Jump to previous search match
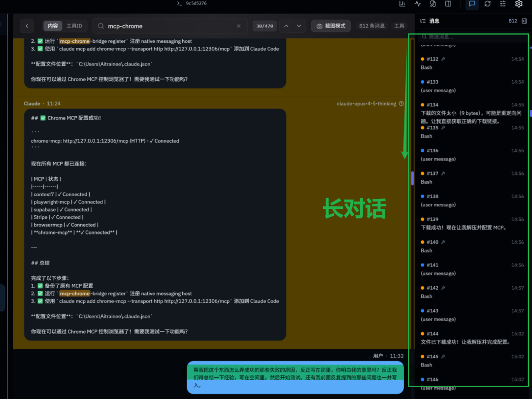 (286, 26)
